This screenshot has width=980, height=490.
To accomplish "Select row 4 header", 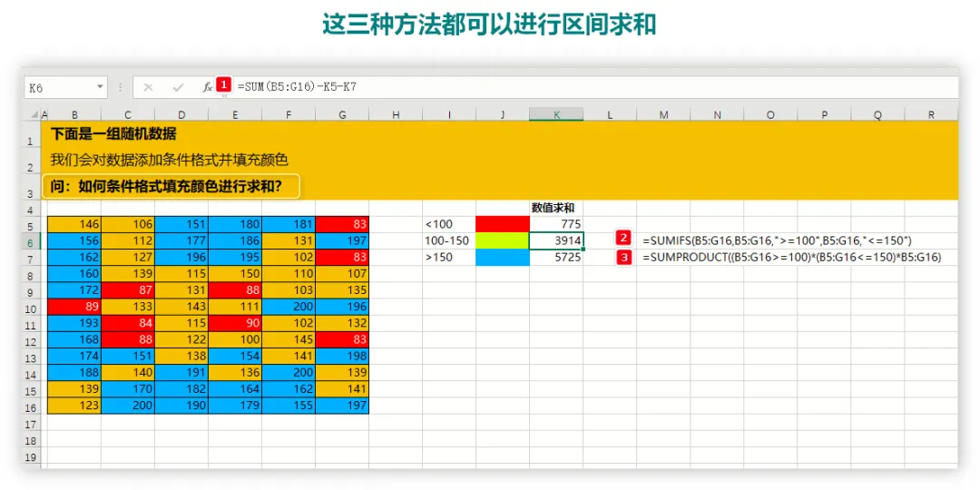I will [x=30, y=208].
